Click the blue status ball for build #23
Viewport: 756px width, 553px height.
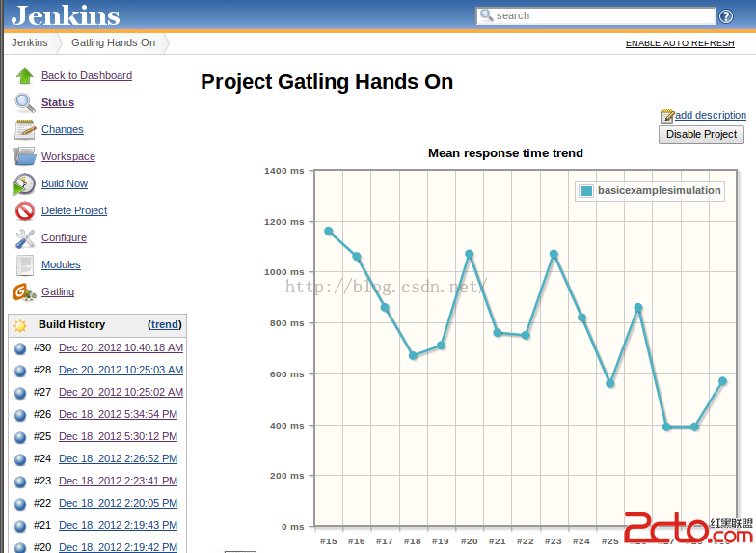[x=20, y=482]
